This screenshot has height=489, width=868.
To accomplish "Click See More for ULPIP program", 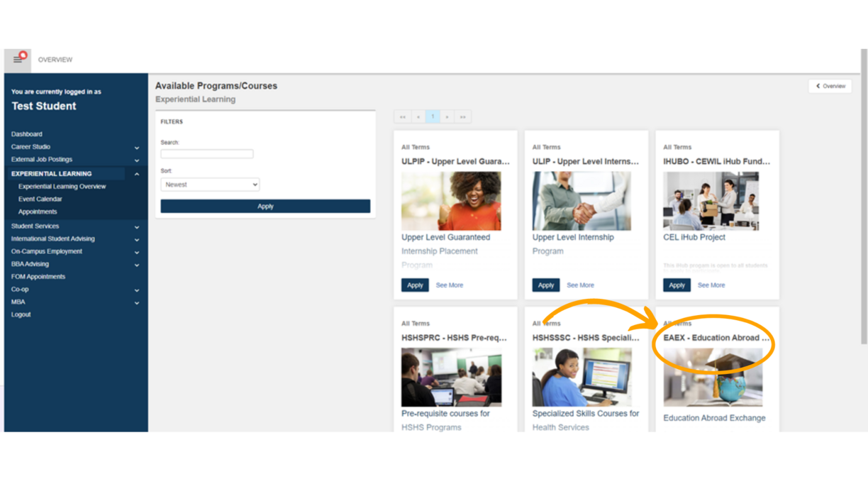I will click(449, 285).
